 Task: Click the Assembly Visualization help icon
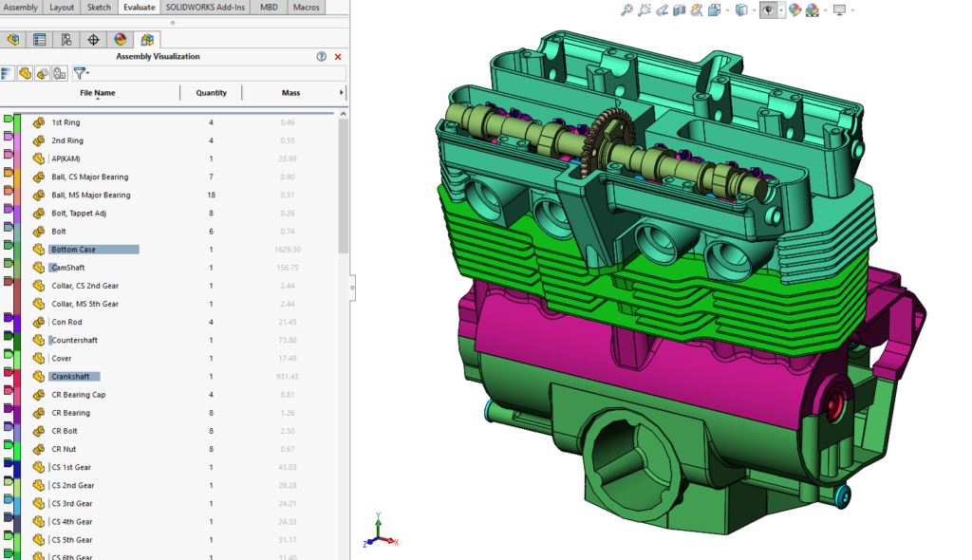tap(321, 56)
